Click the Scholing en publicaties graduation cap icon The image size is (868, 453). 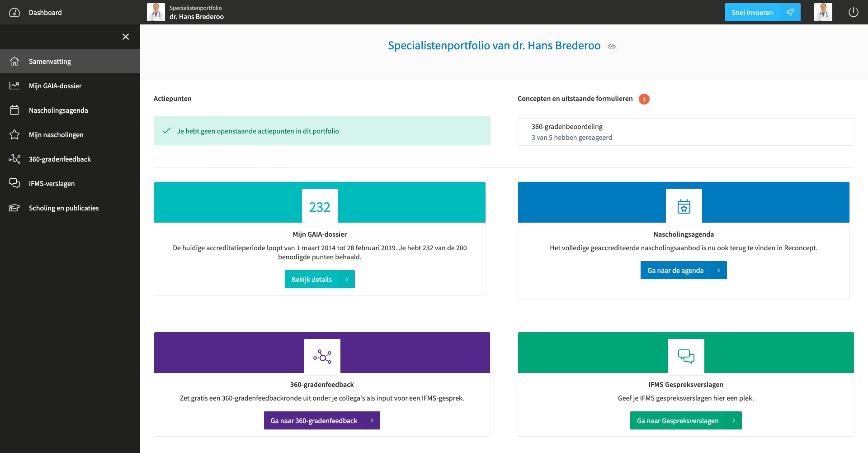pos(14,208)
